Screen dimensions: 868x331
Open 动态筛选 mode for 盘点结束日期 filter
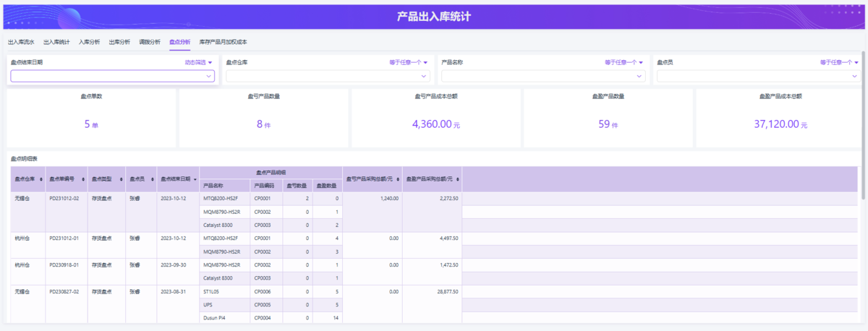click(199, 62)
